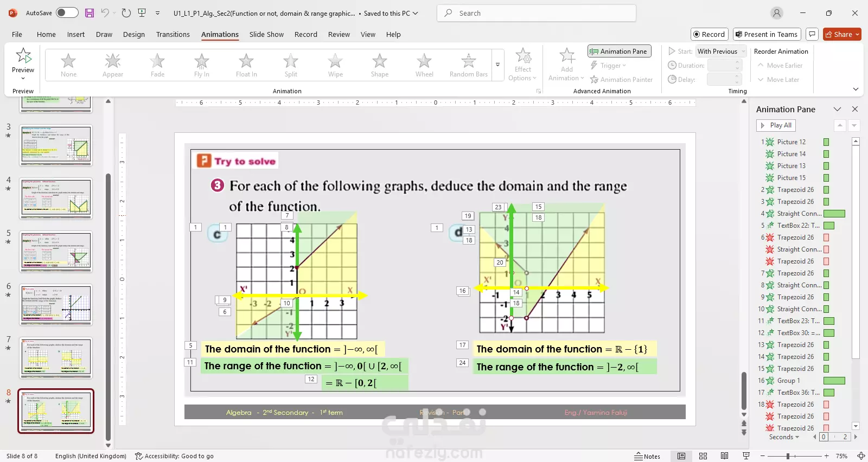
Task: Click the timing bar for Straight Connector item 4
Action: (834, 214)
